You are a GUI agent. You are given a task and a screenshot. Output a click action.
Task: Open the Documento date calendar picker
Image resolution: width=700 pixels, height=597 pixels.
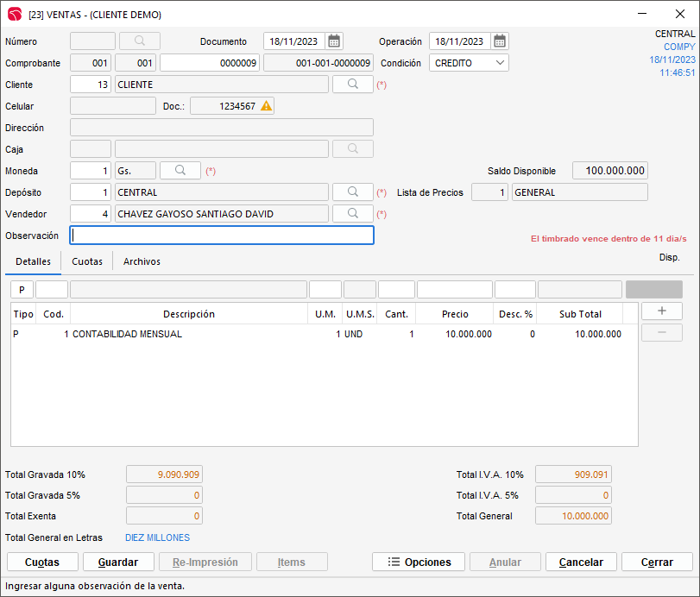(334, 41)
